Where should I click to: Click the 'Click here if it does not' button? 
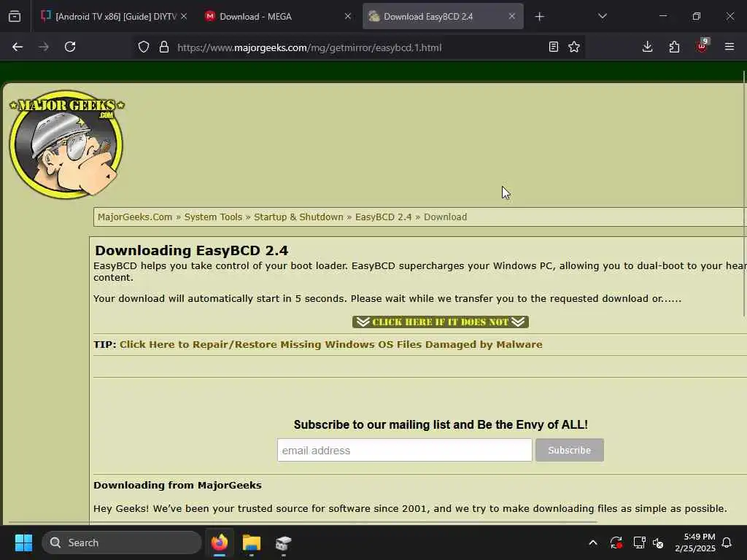point(441,322)
